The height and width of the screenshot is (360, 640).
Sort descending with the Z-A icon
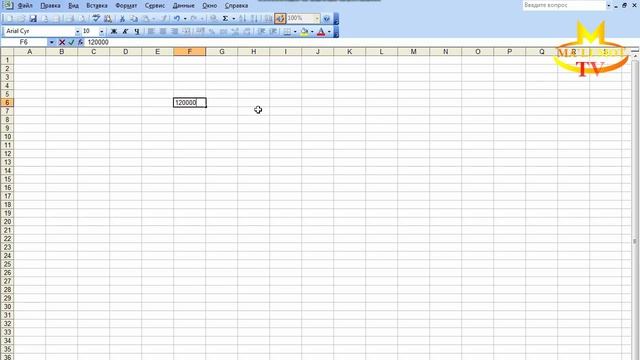pos(254,18)
